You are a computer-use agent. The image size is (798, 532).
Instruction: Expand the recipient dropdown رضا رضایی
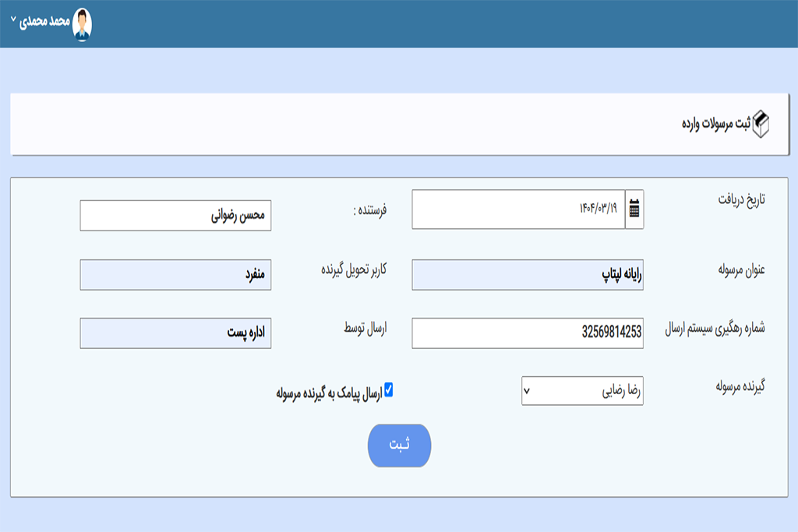point(582,392)
